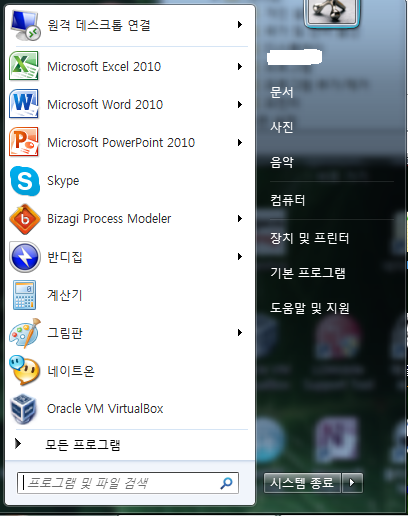The height and width of the screenshot is (516, 408).
Task: Select Microsoft PowerPoint 2010 text label
Action: pyautogui.click(x=121, y=143)
